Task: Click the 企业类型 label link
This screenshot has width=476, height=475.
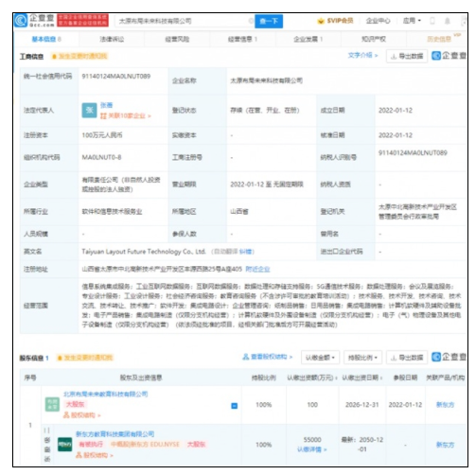Action: coord(36,185)
